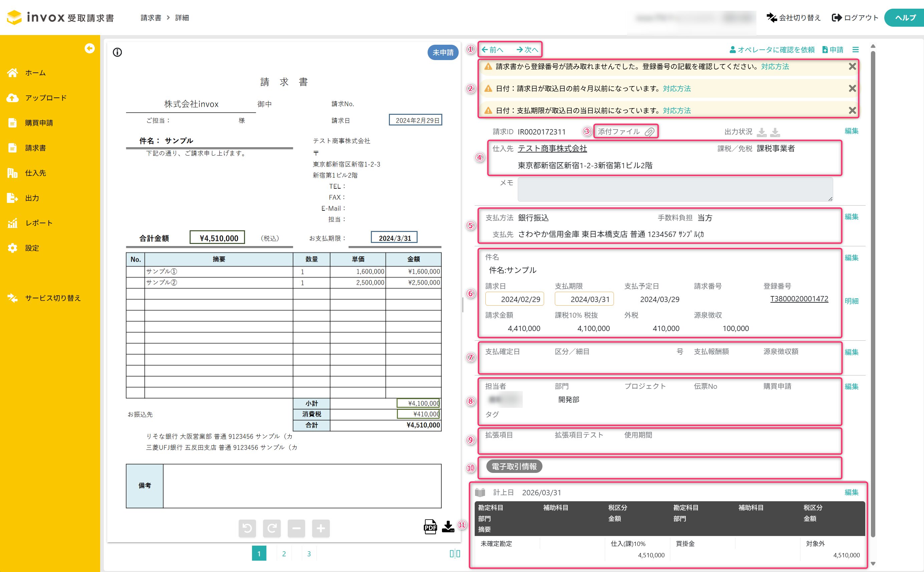The image size is (924, 572).
Task: Toggle the split view icon beside the page numbers
Action: click(x=454, y=554)
